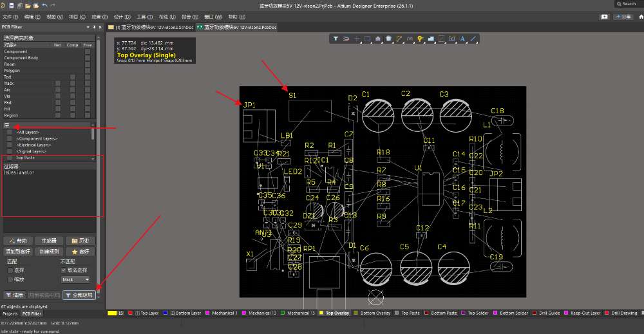Click the notifications comment icon at top right
The width and height of the screenshot is (644, 334).
click(x=605, y=17)
